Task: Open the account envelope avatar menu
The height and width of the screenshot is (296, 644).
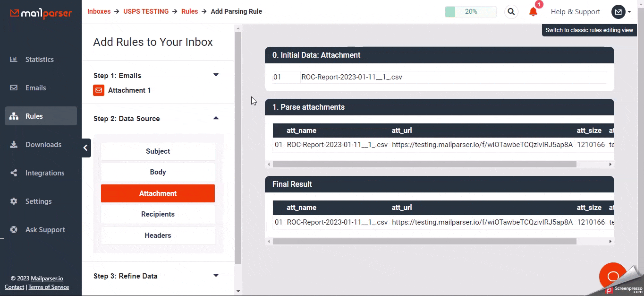Action: (x=619, y=12)
